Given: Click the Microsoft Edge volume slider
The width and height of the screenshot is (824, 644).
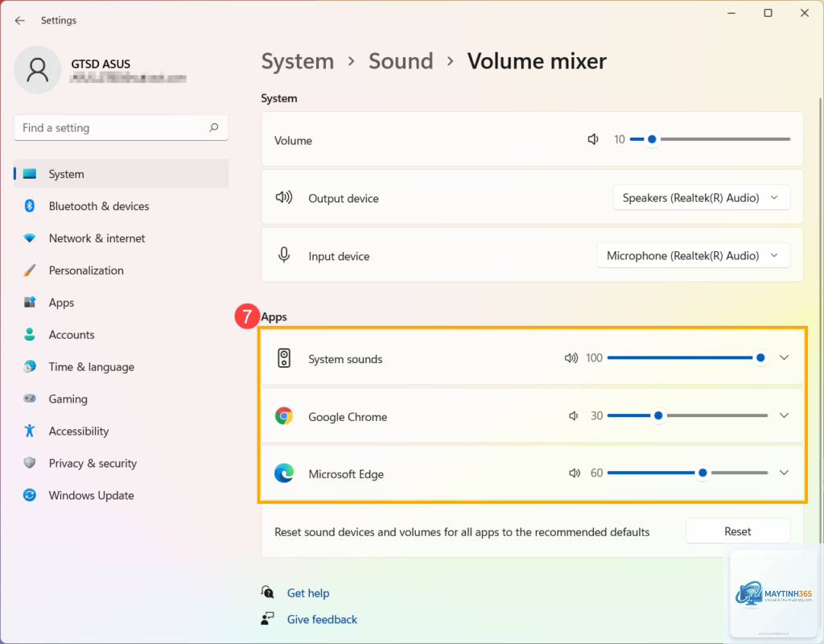Looking at the screenshot, I should 688,473.
